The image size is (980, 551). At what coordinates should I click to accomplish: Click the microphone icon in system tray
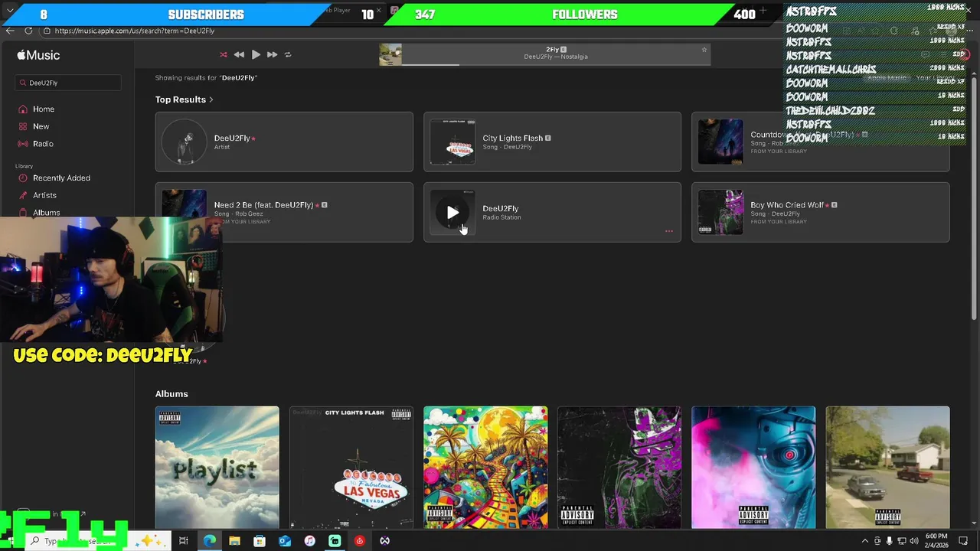[x=889, y=541]
